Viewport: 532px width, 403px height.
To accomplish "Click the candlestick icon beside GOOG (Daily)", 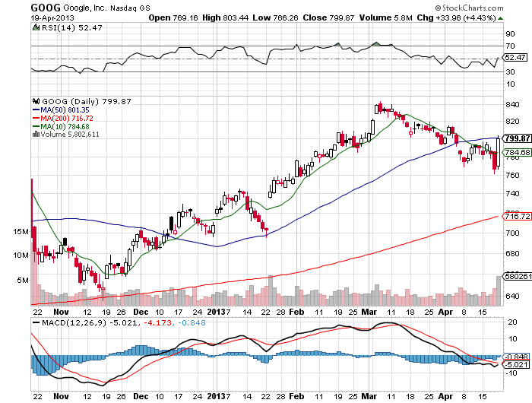I will pyautogui.click(x=36, y=101).
